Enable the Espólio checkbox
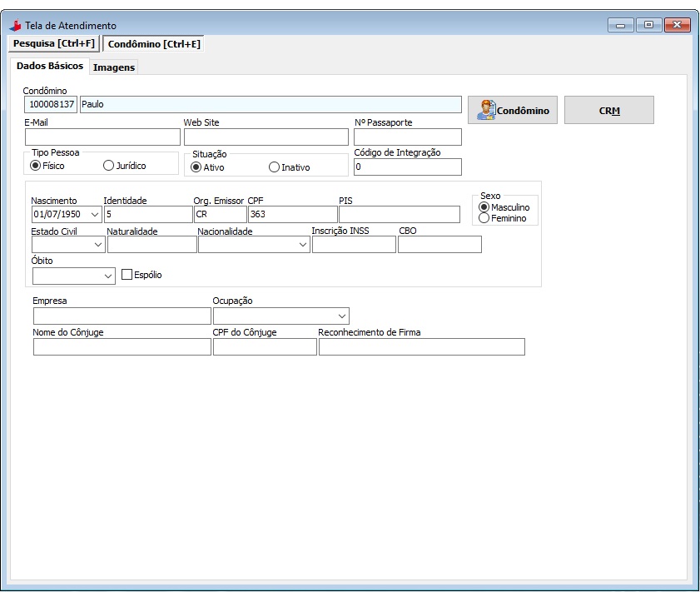 [x=127, y=274]
